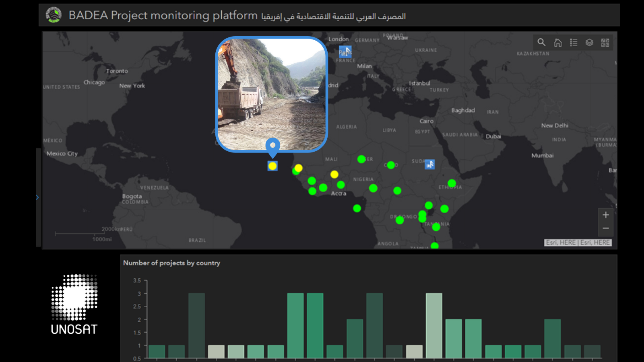Click the zoom out minus button

tap(605, 228)
